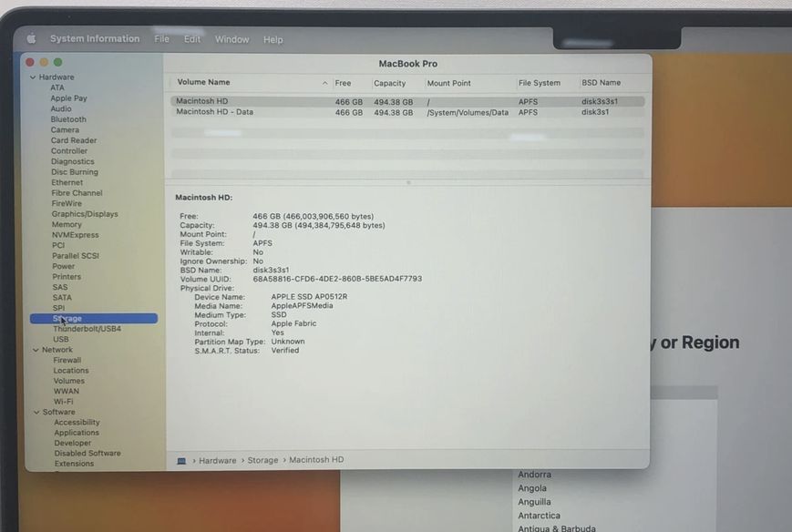Open the System Information menu
The width and height of the screenshot is (792, 532).
95,39
